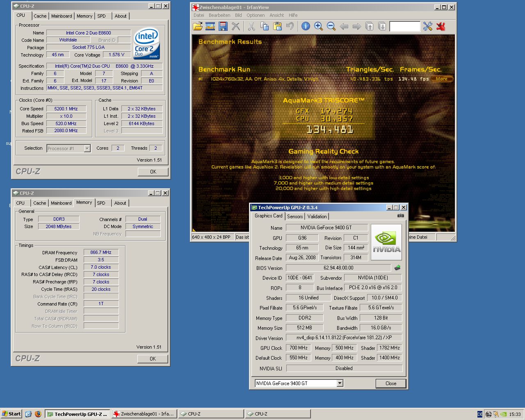Screen dimensions: 525x420
Task: Click OK in the bottom CPU-Z memory window
Action: click(153, 358)
